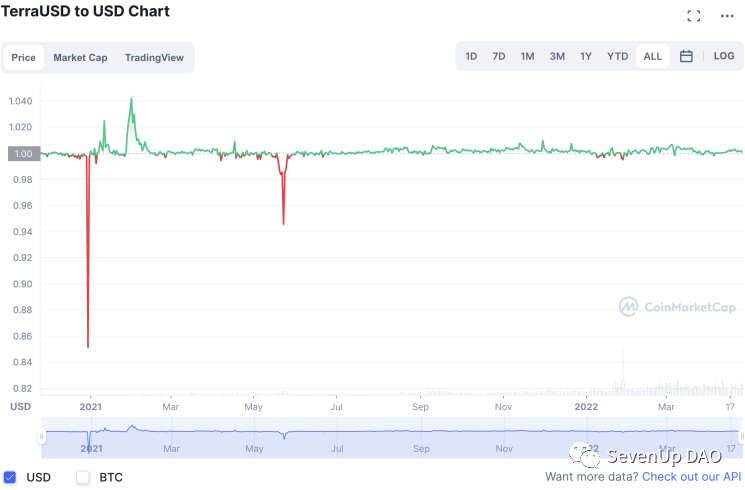Switch to the Market Cap tab
Image resolution: width=745 pixels, height=490 pixels.
pos(80,58)
